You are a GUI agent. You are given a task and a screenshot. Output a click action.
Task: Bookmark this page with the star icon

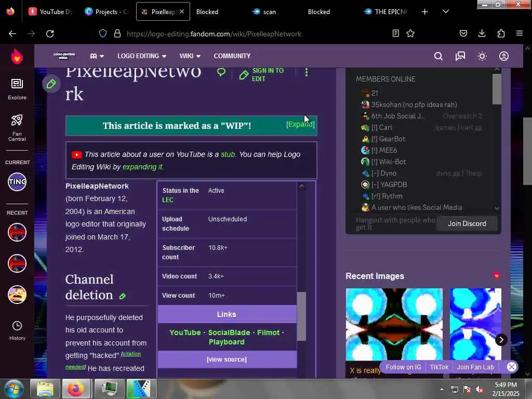coord(410,33)
